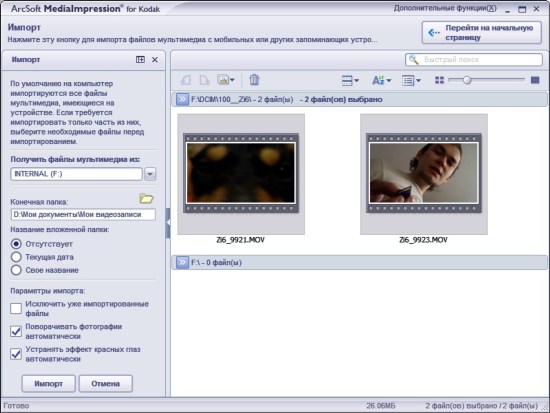
Task: Open the A-Z sort dropdown arrow
Action: tap(389, 80)
